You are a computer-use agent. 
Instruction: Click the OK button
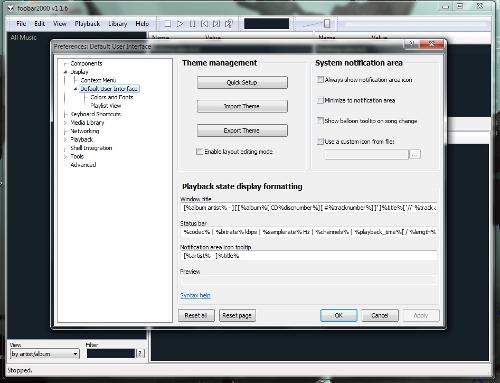[338, 315]
